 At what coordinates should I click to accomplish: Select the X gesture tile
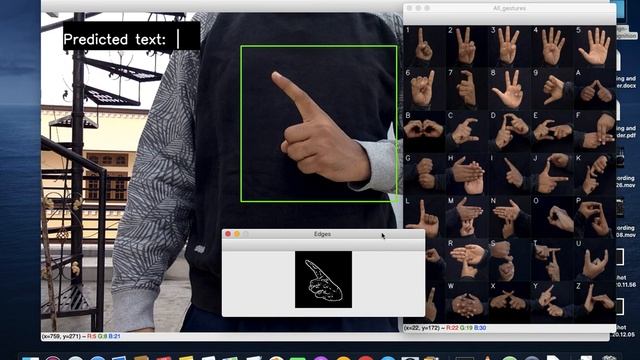pos(509,302)
